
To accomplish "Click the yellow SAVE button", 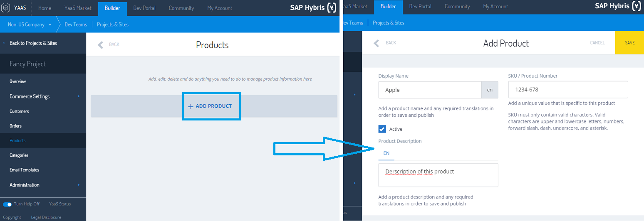I will [x=629, y=43].
